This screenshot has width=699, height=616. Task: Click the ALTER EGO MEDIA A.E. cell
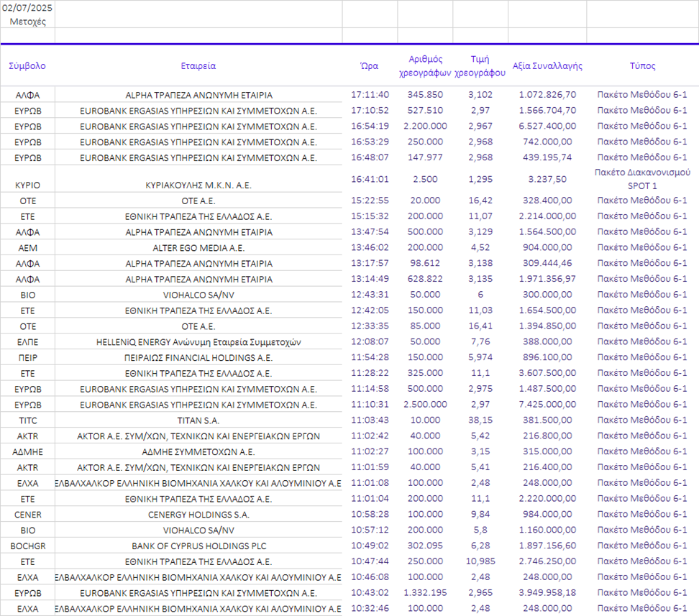[x=198, y=247]
